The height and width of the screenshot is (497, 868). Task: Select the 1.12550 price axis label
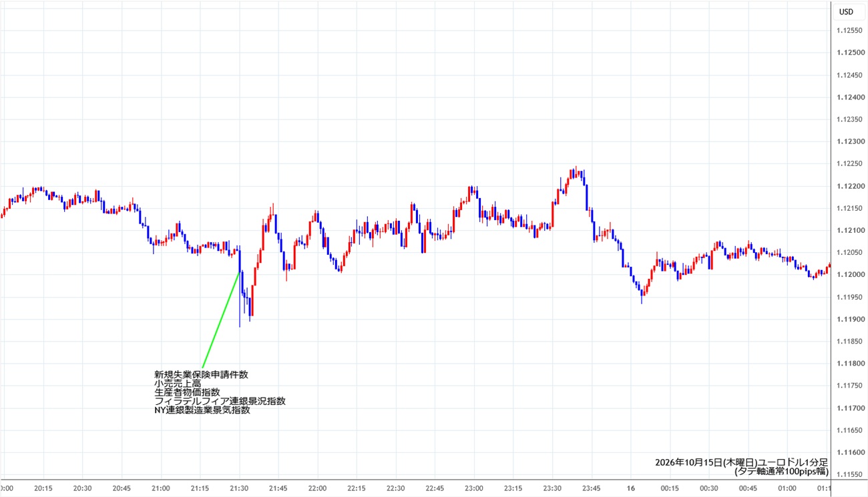pyautogui.click(x=849, y=30)
